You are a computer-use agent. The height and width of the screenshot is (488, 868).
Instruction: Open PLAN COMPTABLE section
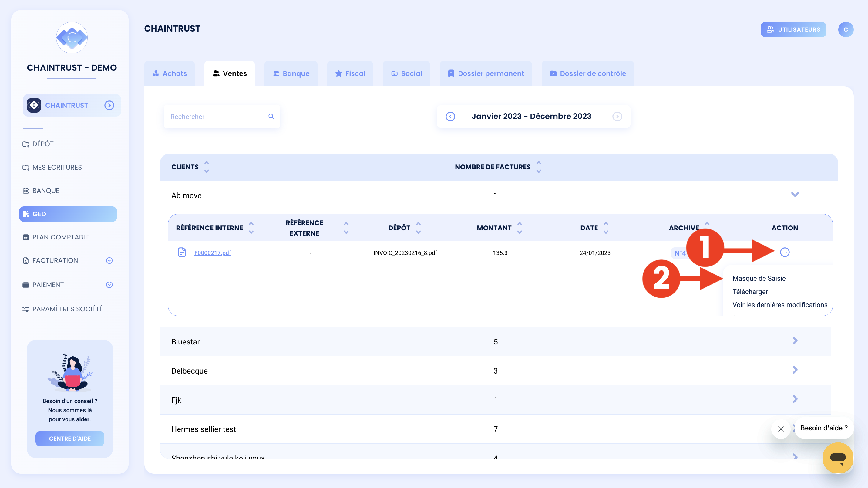[56, 237]
